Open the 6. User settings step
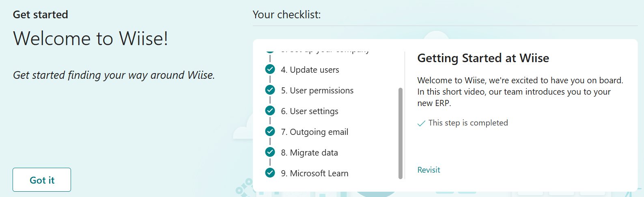The height and width of the screenshot is (197, 644). pyautogui.click(x=310, y=111)
